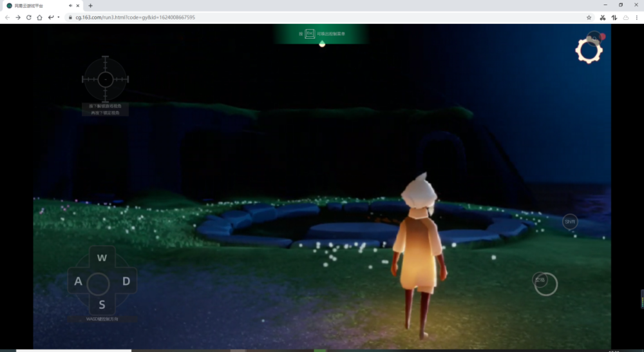Click the Shift virtual key overlay
Screen dimensions: 644x352
[x=570, y=222]
